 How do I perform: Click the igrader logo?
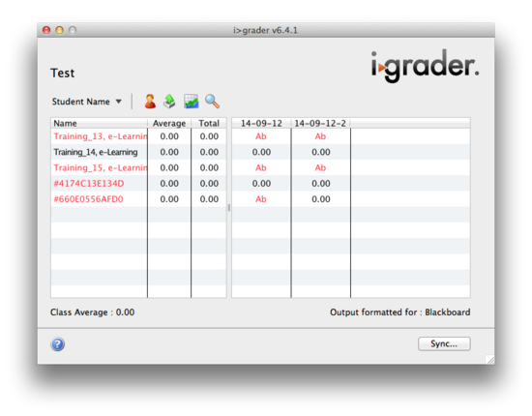click(x=426, y=66)
